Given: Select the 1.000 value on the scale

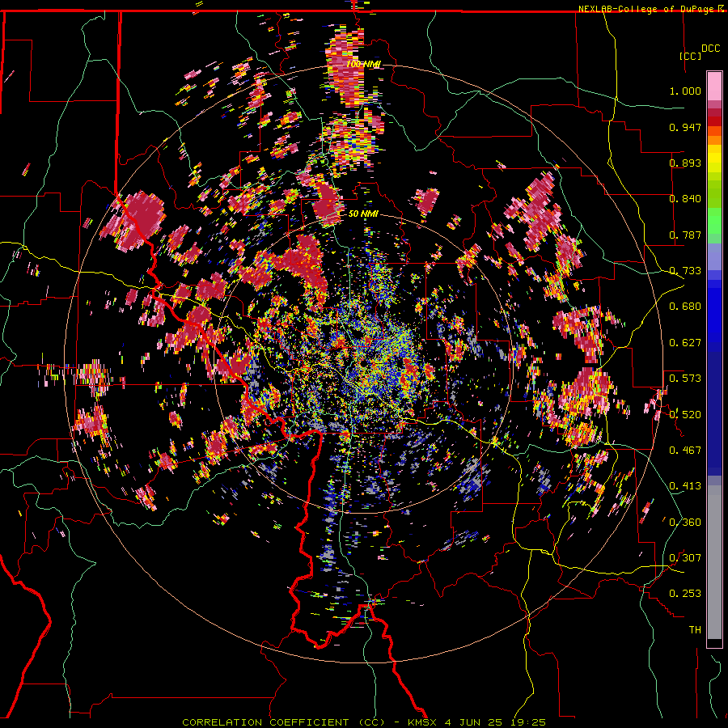Looking at the screenshot, I should pyautogui.click(x=685, y=91).
